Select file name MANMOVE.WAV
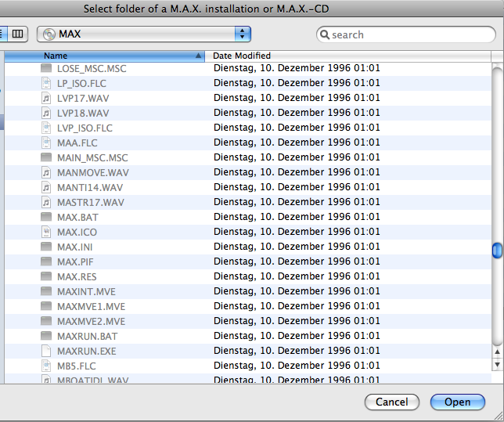 (93, 173)
